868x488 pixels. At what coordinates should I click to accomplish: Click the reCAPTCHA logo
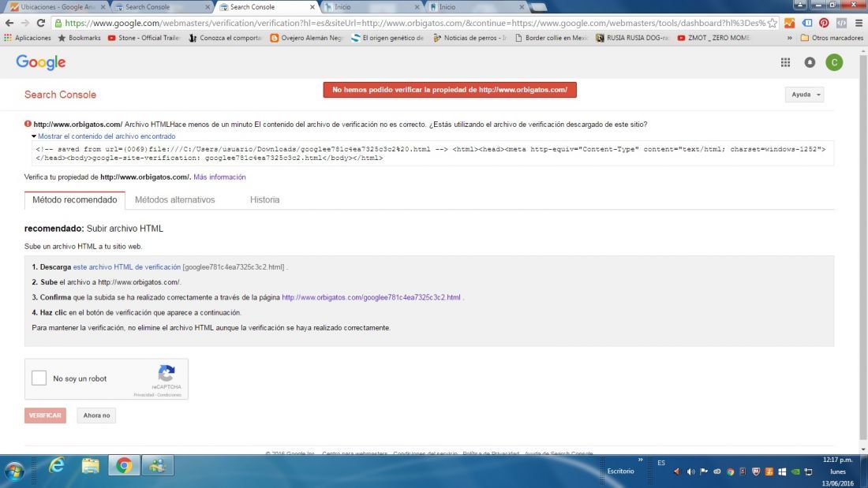[x=166, y=373]
